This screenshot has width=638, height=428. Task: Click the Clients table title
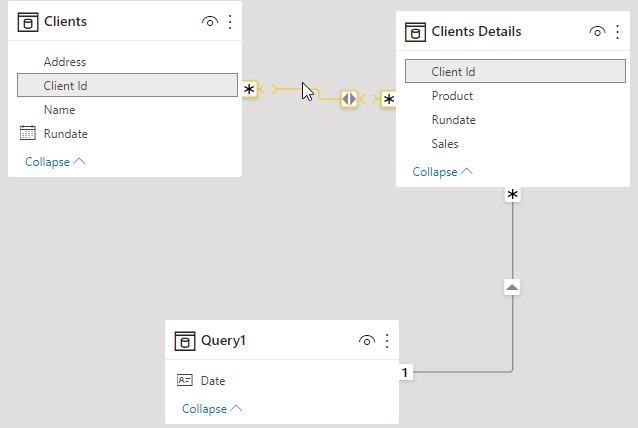coord(65,21)
